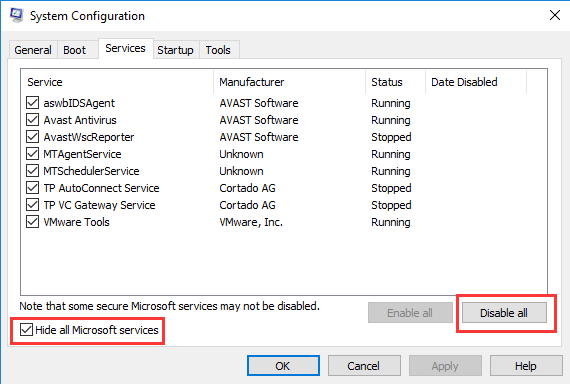Toggle the MTAgentService checkbox
The width and height of the screenshot is (570, 384).
(x=32, y=154)
